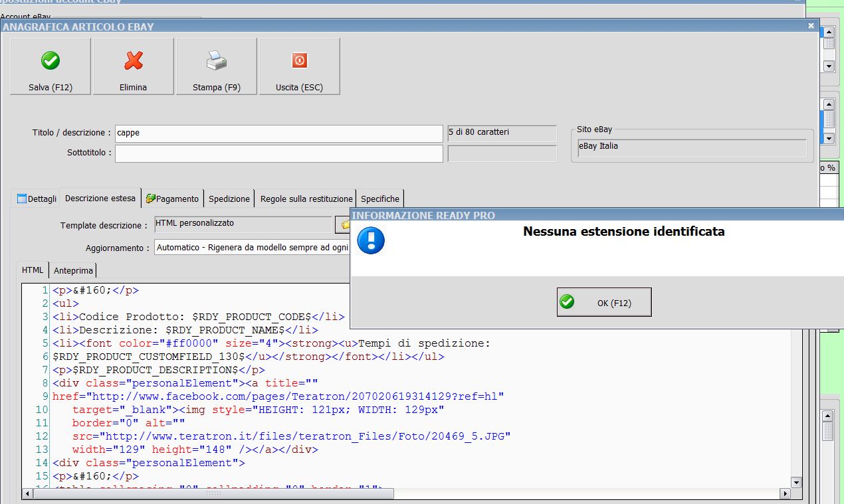Focus the empty Sottotitolo input field

278,153
